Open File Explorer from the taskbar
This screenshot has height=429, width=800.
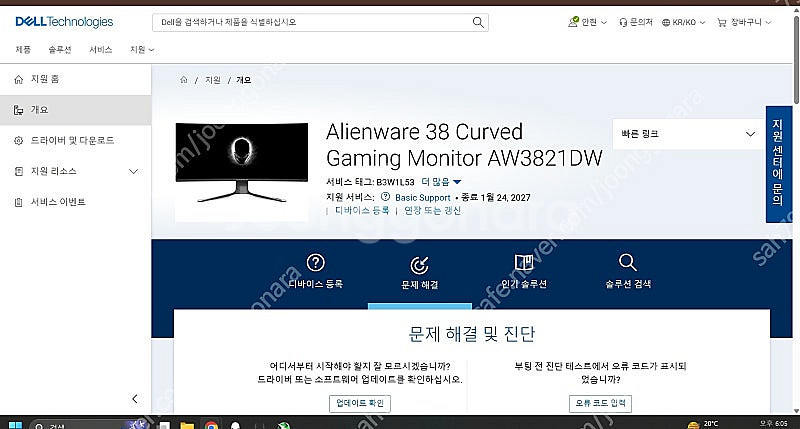[187, 425]
